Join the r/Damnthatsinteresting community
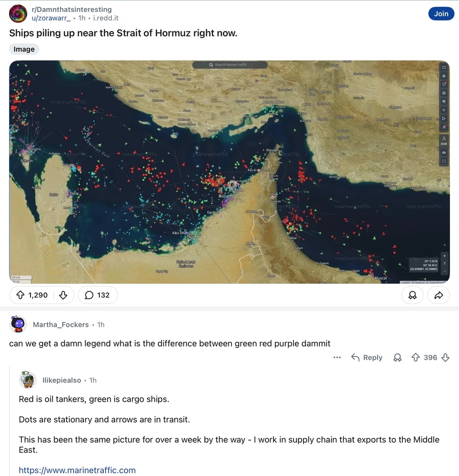The width and height of the screenshot is (459, 476). (441, 14)
